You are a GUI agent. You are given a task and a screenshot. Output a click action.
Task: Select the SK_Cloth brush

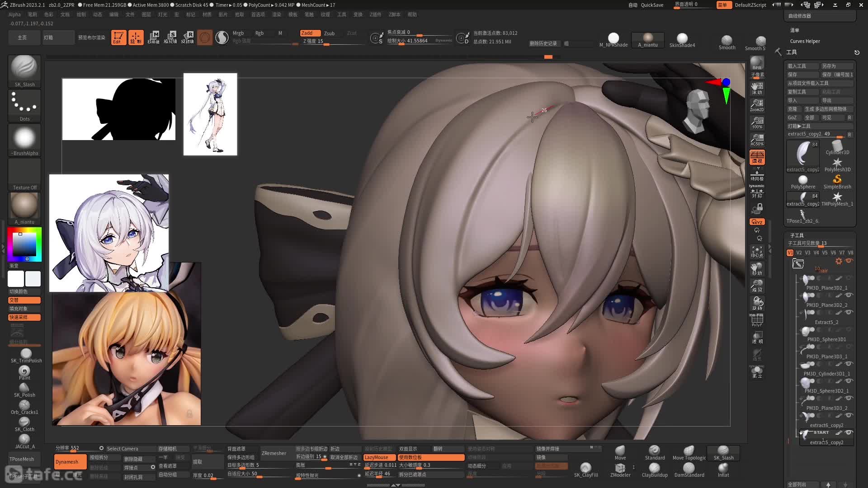pyautogui.click(x=24, y=425)
